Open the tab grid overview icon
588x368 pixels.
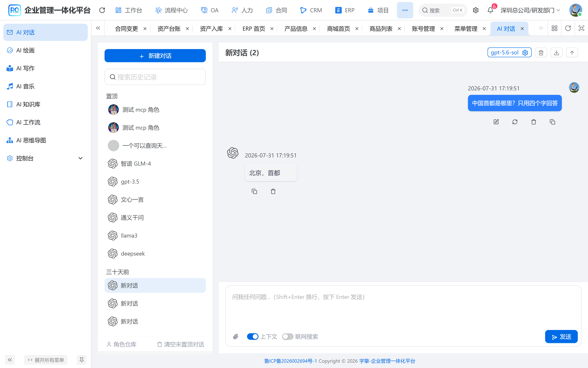pos(555,28)
